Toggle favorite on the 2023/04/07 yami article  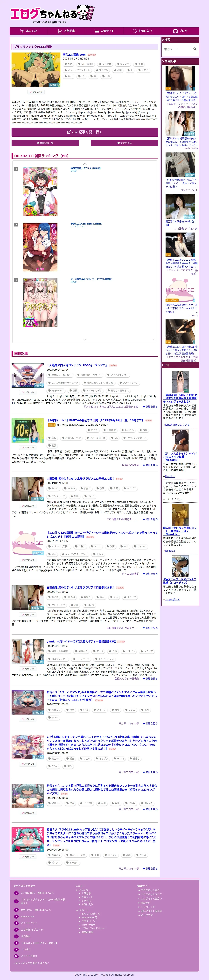click(x=28, y=668)
